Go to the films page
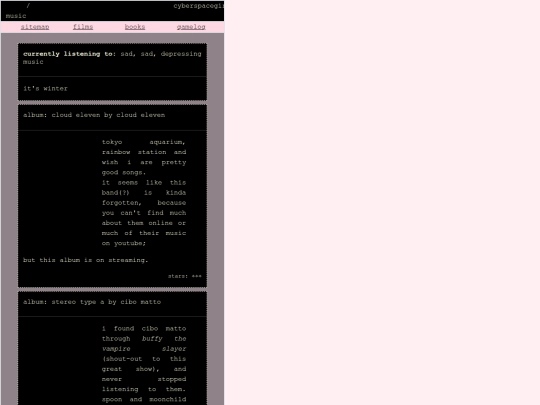 pos(83,27)
